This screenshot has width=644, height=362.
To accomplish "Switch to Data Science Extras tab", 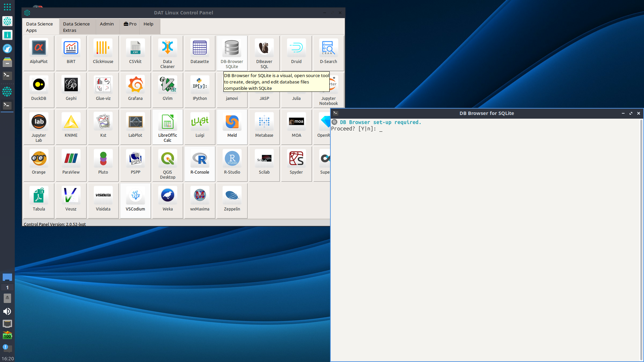I will (77, 27).
